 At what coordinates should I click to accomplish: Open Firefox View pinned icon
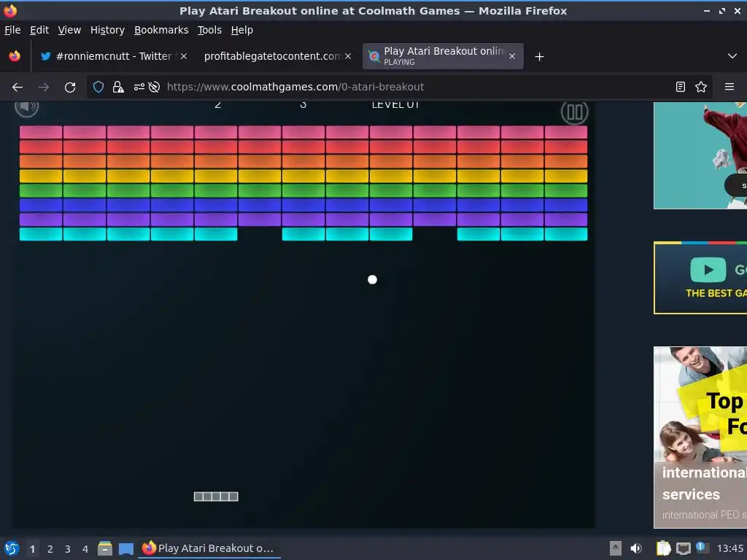[15, 56]
